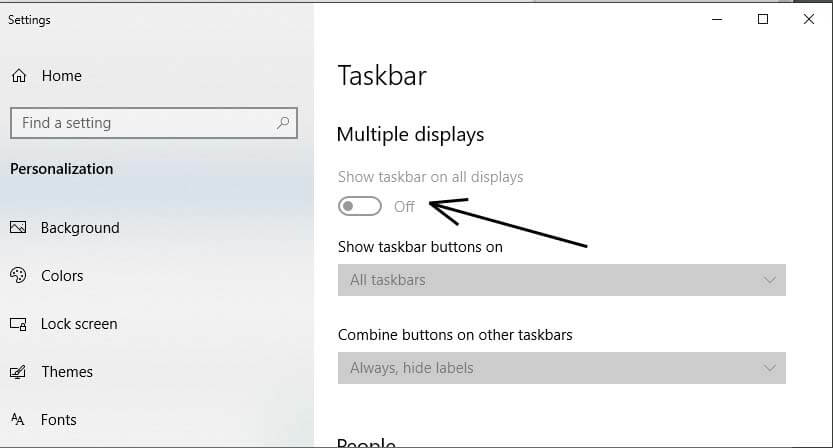Open Colors personalization page
The height and width of the screenshot is (448, 833).
tap(62, 276)
